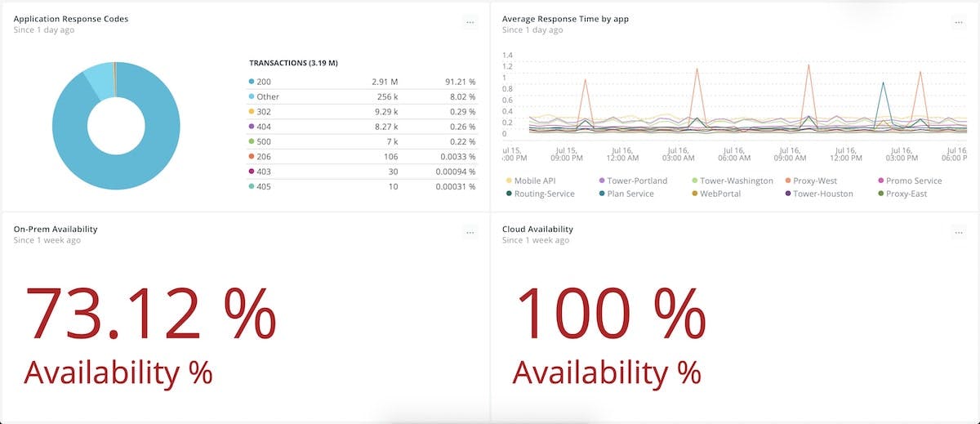The width and height of the screenshot is (980, 424).
Task: Select the 403 row in transactions table
Action: coord(363,172)
